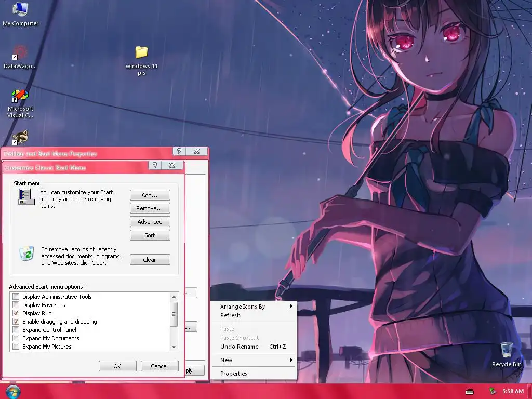Click greyed Paste Shortcut entry
The image size is (532, 399).
[x=254, y=338]
